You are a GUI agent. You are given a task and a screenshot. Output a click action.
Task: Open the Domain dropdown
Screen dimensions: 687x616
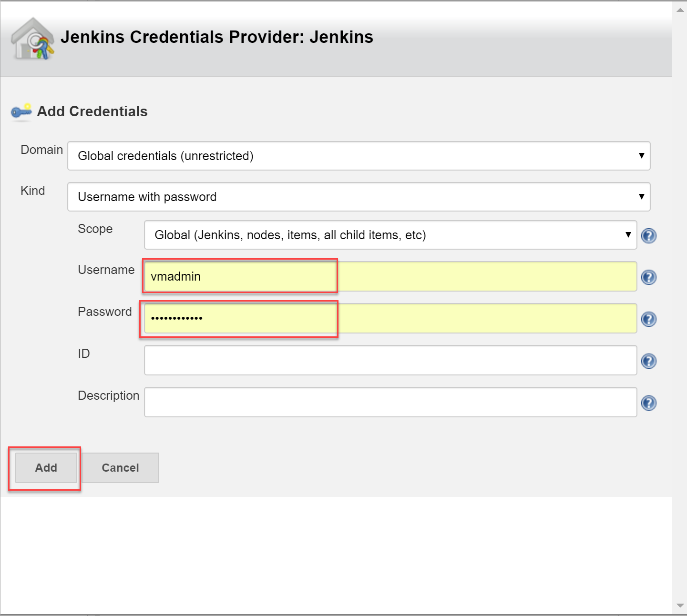click(x=359, y=156)
